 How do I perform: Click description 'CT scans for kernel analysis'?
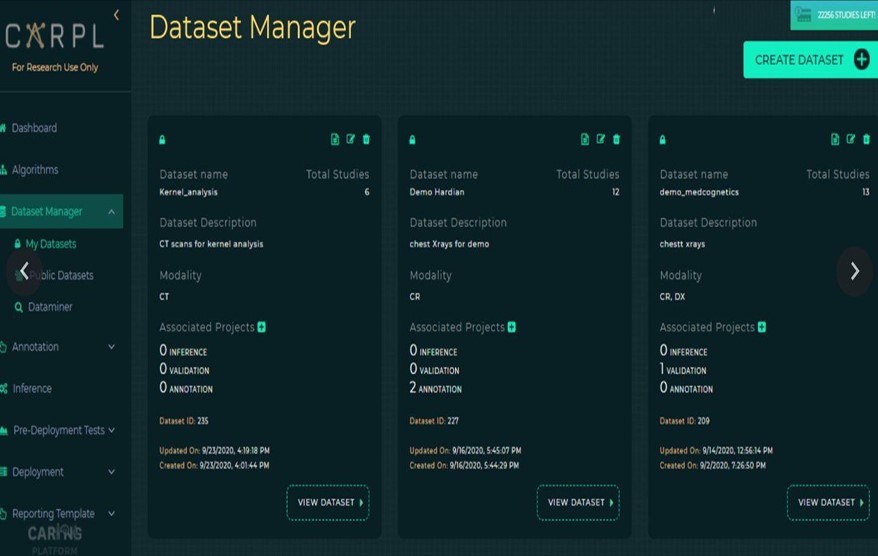[x=211, y=244]
